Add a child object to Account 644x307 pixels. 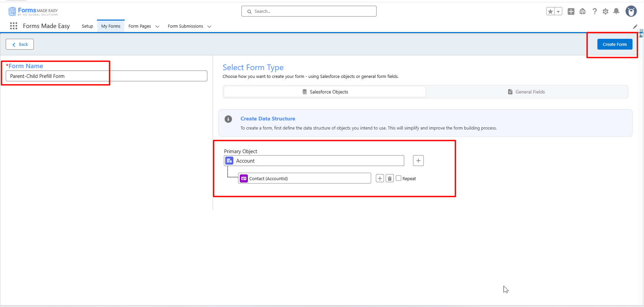pyautogui.click(x=418, y=161)
